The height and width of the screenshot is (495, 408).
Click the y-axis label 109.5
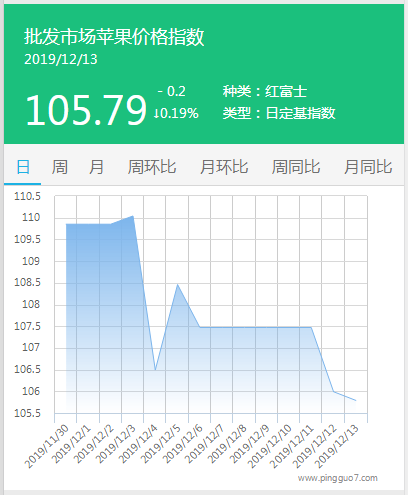point(27,239)
